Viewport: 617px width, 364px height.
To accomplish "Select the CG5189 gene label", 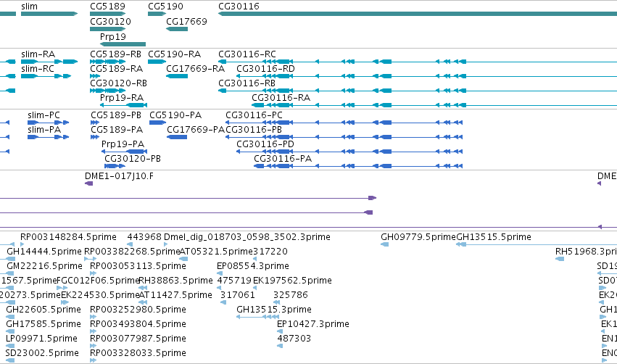I will (x=107, y=7).
